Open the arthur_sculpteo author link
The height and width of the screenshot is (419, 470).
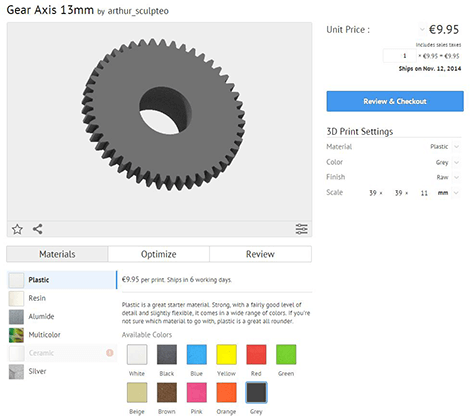pyautogui.click(x=138, y=11)
